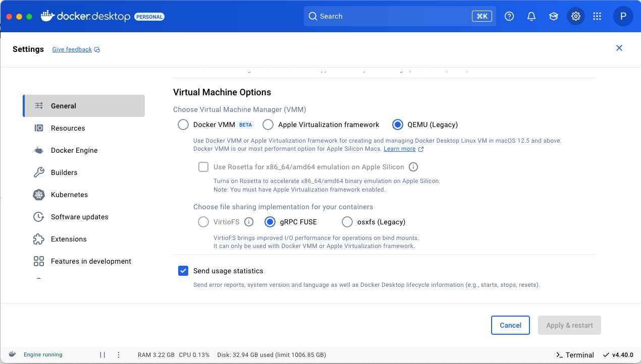Click the Engine running status text

(43, 355)
